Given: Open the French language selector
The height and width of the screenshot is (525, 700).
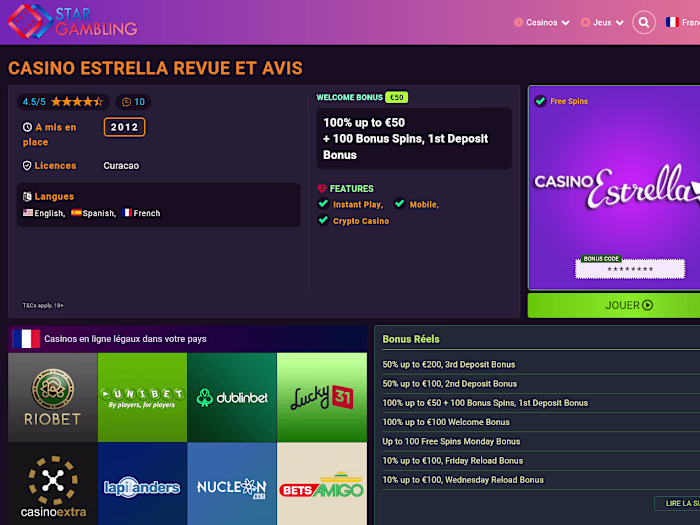Looking at the screenshot, I should [x=683, y=22].
